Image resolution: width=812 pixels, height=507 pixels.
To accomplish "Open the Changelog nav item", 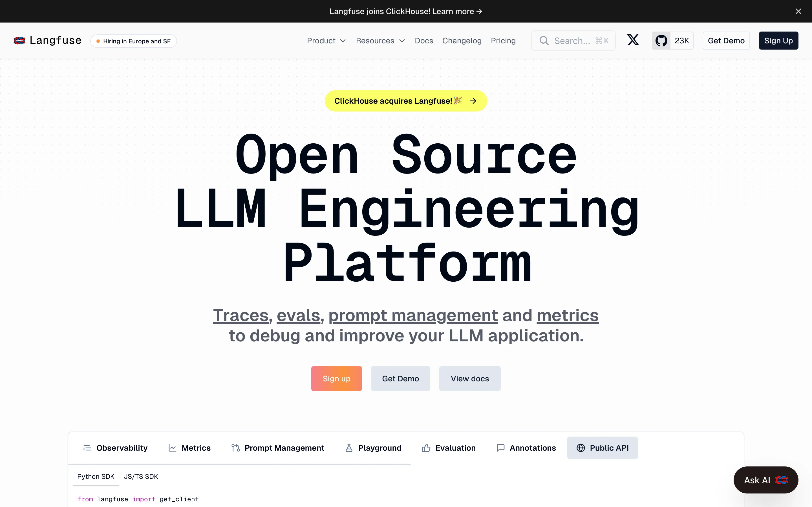I will pos(462,41).
